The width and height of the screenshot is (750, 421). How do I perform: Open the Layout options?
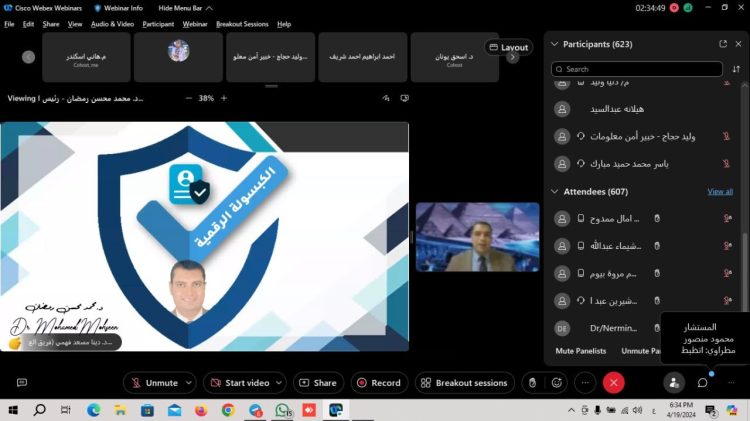point(509,47)
